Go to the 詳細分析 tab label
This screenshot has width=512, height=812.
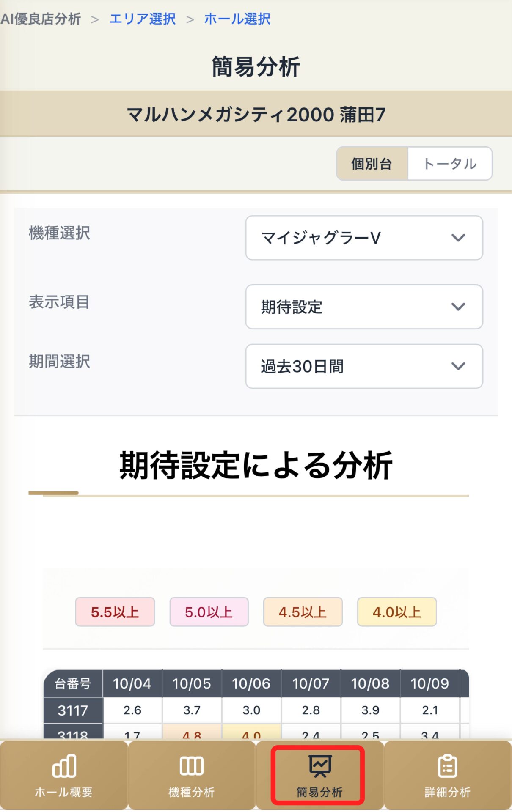(x=447, y=792)
